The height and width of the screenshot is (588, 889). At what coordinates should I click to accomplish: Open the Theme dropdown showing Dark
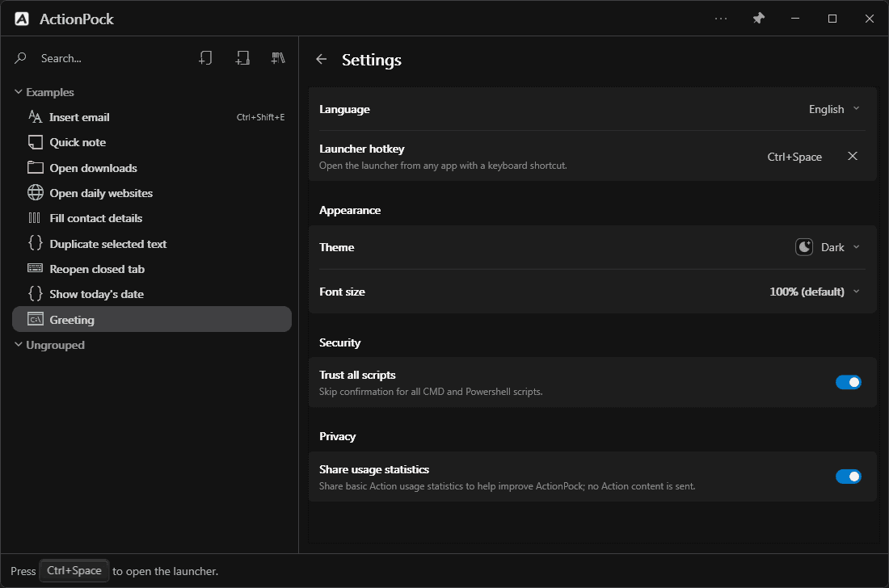click(828, 247)
